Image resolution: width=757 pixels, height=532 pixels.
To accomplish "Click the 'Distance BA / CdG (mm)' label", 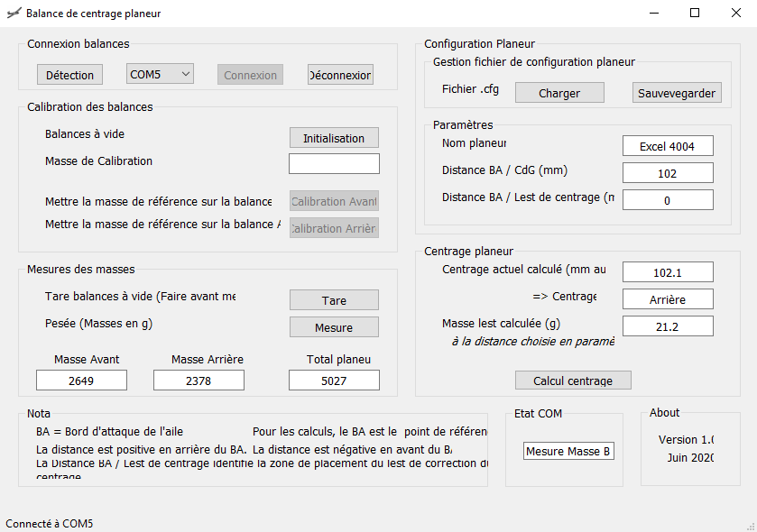I will coord(504,170).
